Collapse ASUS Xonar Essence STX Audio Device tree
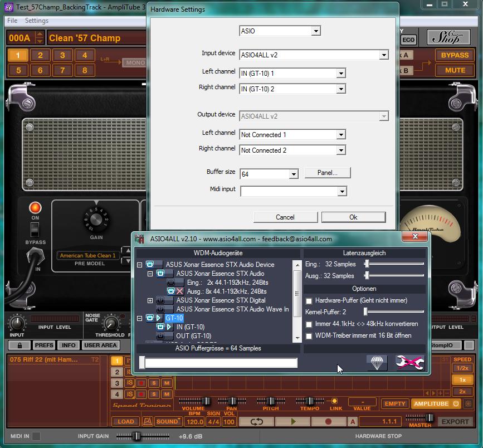 tap(139, 265)
